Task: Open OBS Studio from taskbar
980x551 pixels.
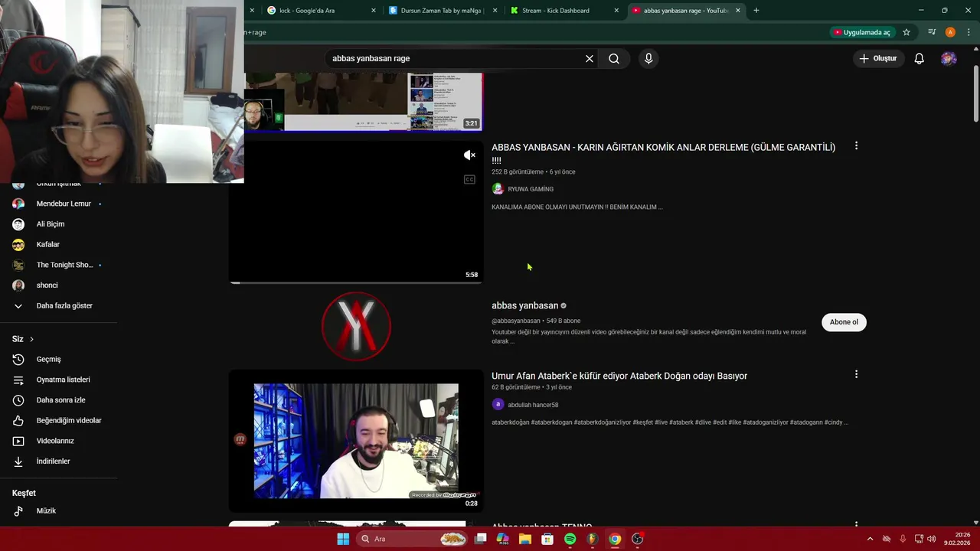Action: (637, 539)
